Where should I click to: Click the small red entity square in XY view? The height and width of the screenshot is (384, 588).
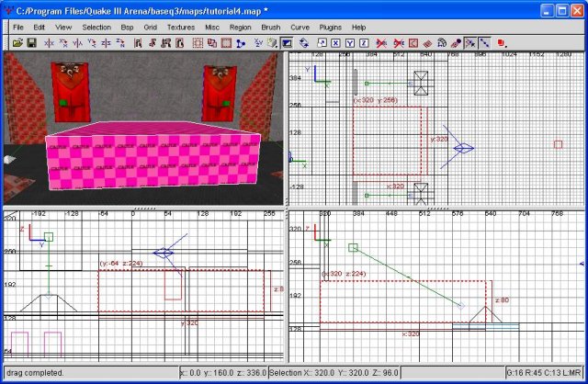point(558,144)
